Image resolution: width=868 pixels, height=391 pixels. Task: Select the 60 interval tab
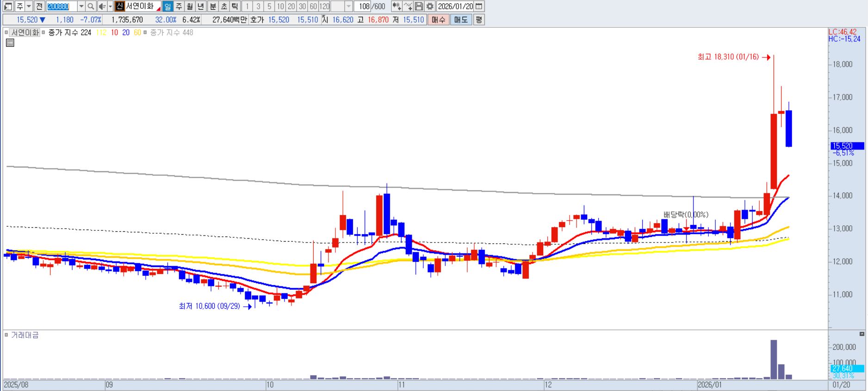tap(313, 6)
